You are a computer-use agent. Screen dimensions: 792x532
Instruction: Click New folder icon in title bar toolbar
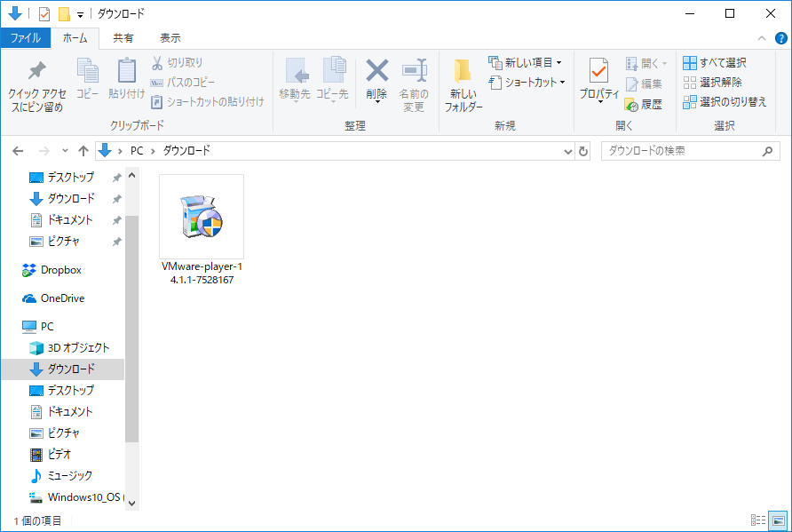pyautogui.click(x=64, y=14)
